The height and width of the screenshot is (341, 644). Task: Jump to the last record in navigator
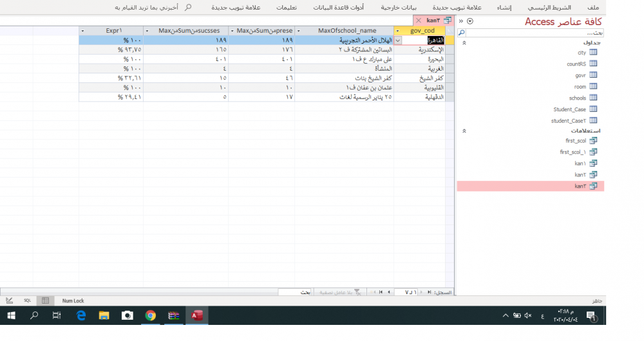tap(381, 292)
